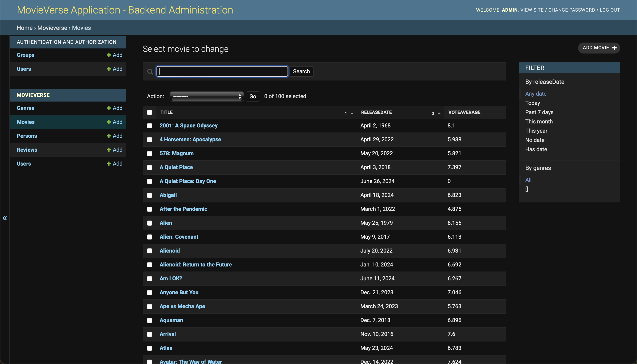Go to Home breadcrumb
637x364 pixels.
point(24,28)
